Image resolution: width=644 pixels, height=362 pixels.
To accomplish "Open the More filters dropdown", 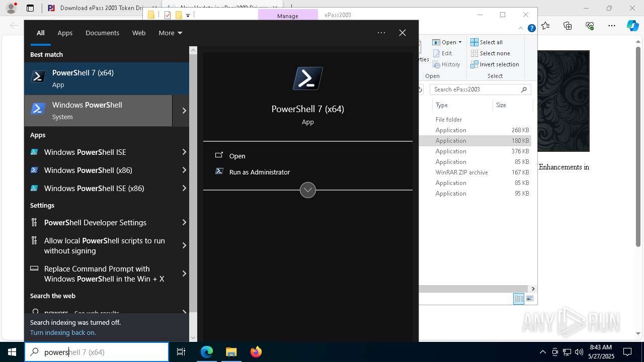I will click(x=170, y=33).
